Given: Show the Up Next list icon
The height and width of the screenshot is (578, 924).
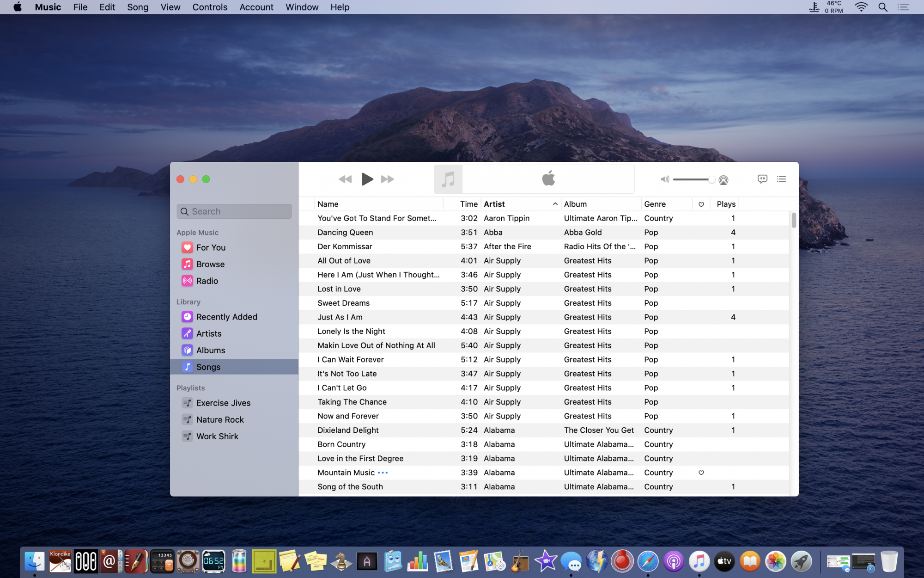Looking at the screenshot, I should click(x=781, y=179).
